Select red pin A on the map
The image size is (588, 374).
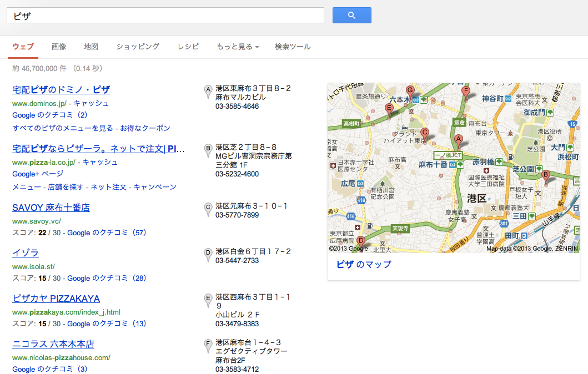coord(459,141)
